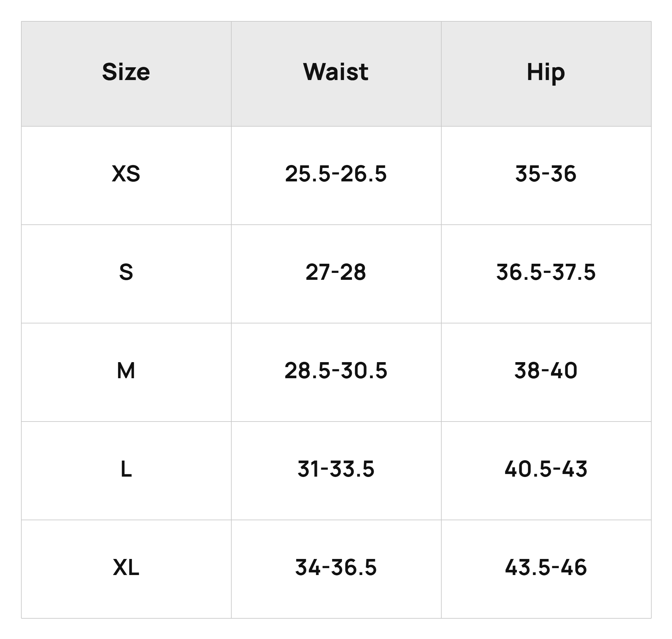Click the Size column header
The width and height of the screenshot is (672, 639).
pos(126,73)
